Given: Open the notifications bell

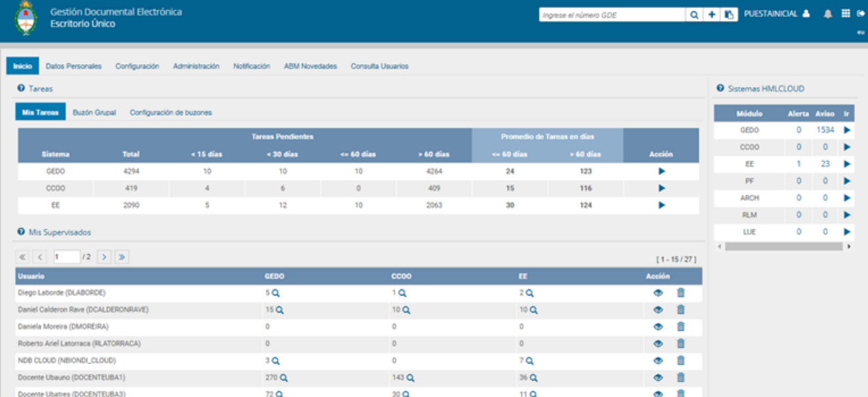Looking at the screenshot, I should [x=828, y=14].
